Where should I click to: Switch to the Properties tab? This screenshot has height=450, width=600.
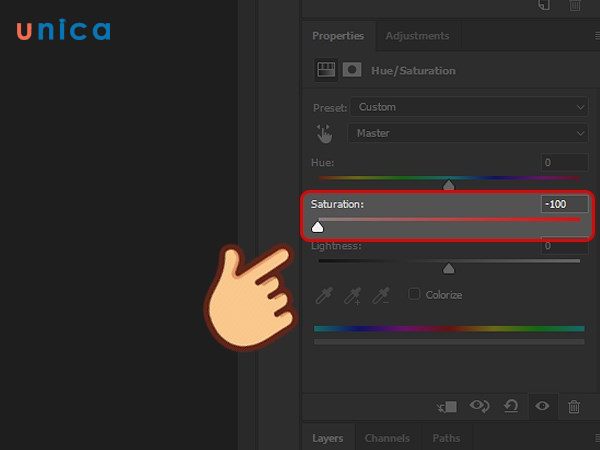tap(338, 36)
